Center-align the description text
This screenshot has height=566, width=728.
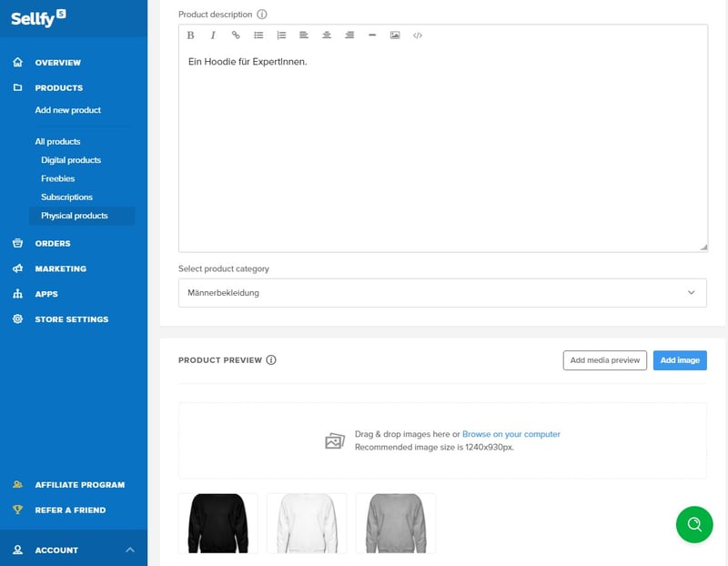(x=327, y=35)
